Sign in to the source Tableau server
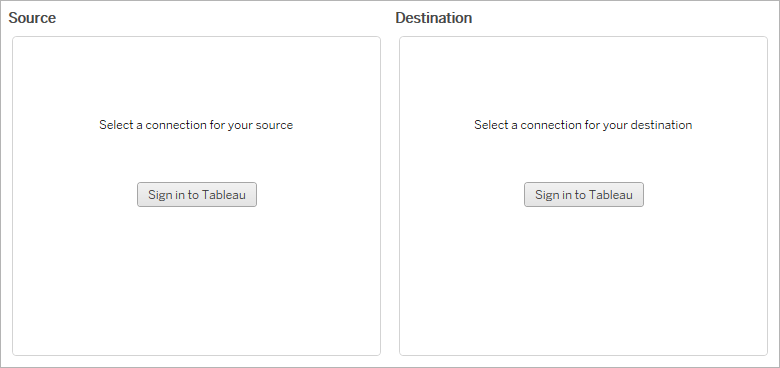Image resolution: width=780 pixels, height=368 pixels. [197, 194]
